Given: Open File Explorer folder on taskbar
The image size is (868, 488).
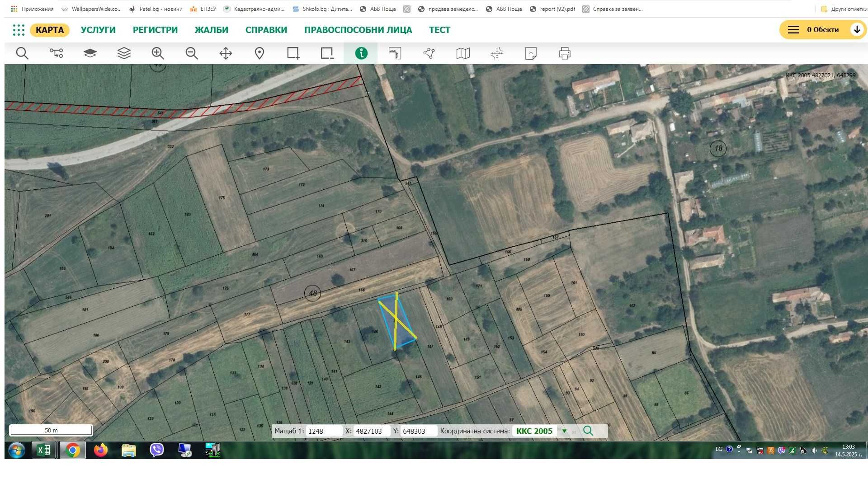Looking at the screenshot, I should pos(129,450).
